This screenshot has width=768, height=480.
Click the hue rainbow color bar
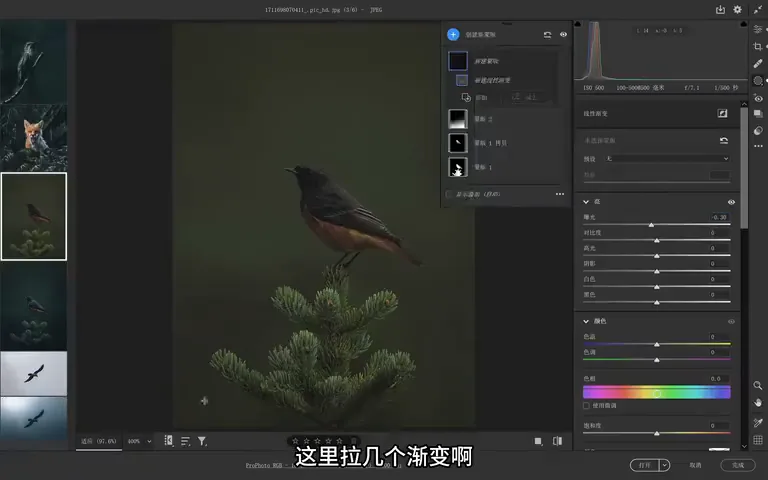[656, 392]
